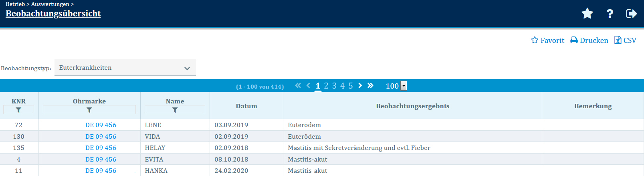Screen dimensions: 644x176
Task: Open the Ohrmarke column filter
Action: [89, 110]
